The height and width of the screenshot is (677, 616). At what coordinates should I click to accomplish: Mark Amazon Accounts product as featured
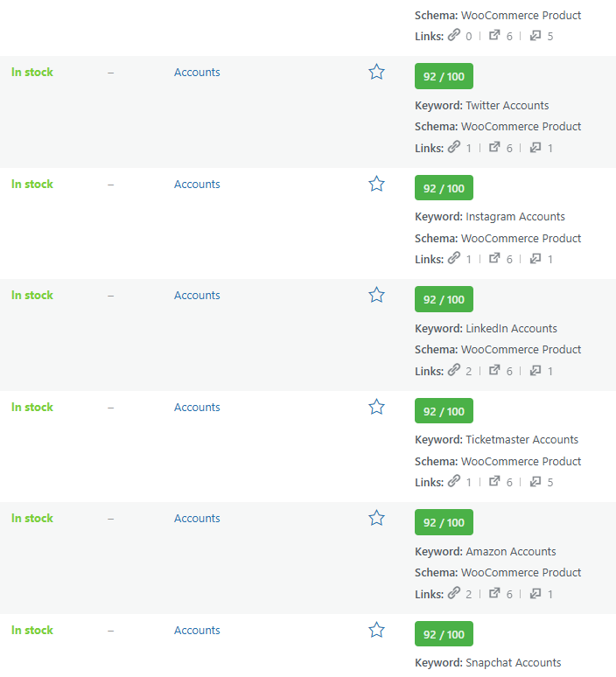376,518
